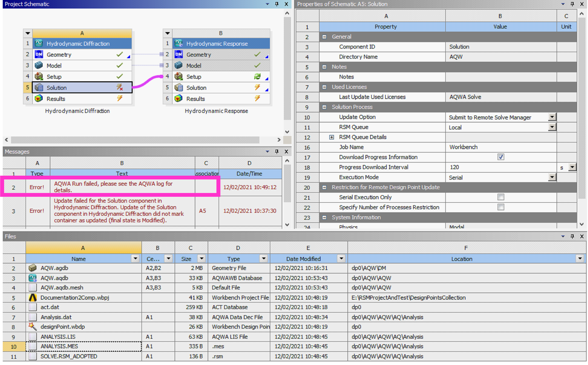Viewport: 588px width, 365px height.
Task: Select ANALYSIS.MES file row
Action: (x=294, y=346)
